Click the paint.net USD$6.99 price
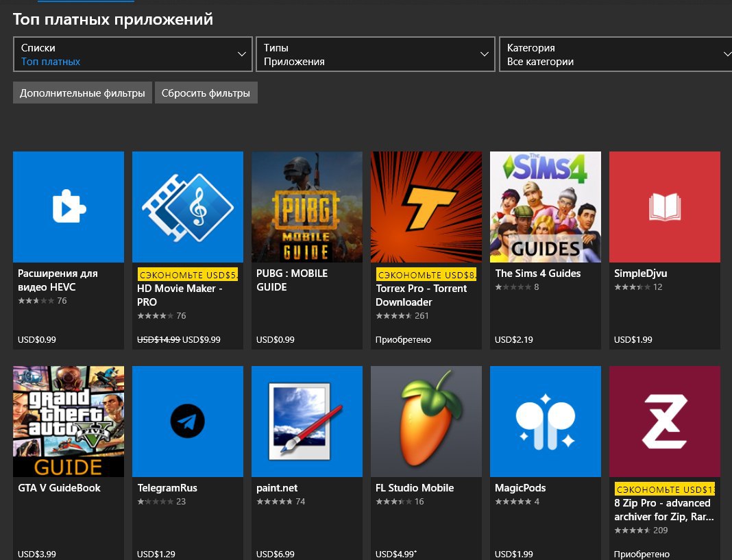Image resolution: width=732 pixels, height=560 pixels. [x=276, y=554]
